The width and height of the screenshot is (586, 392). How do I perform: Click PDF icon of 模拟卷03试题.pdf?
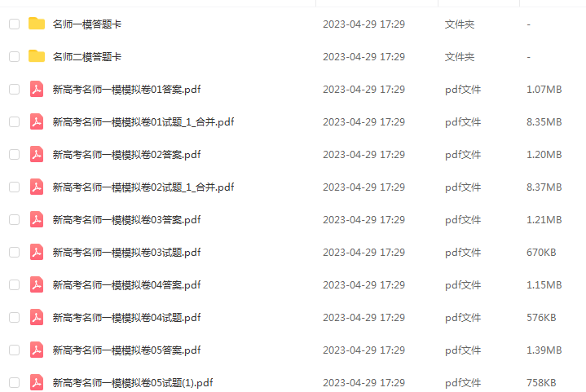[37, 252]
